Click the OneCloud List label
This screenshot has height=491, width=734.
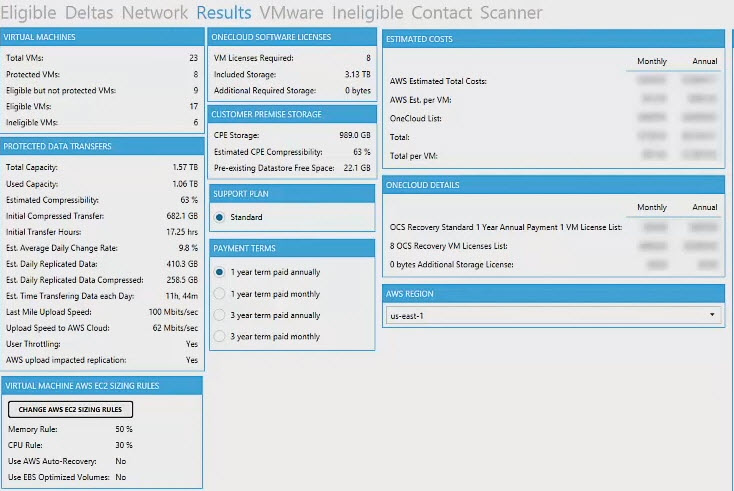coord(416,118)
